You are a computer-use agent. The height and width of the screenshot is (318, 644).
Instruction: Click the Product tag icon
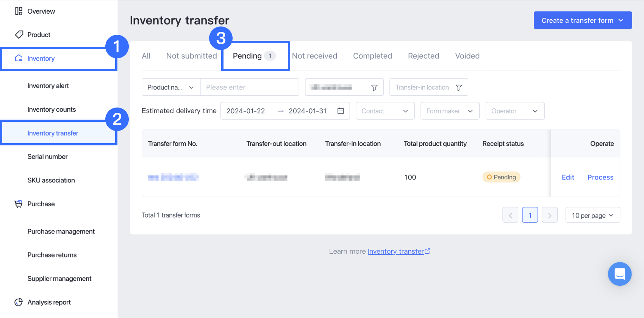[19, 35]
